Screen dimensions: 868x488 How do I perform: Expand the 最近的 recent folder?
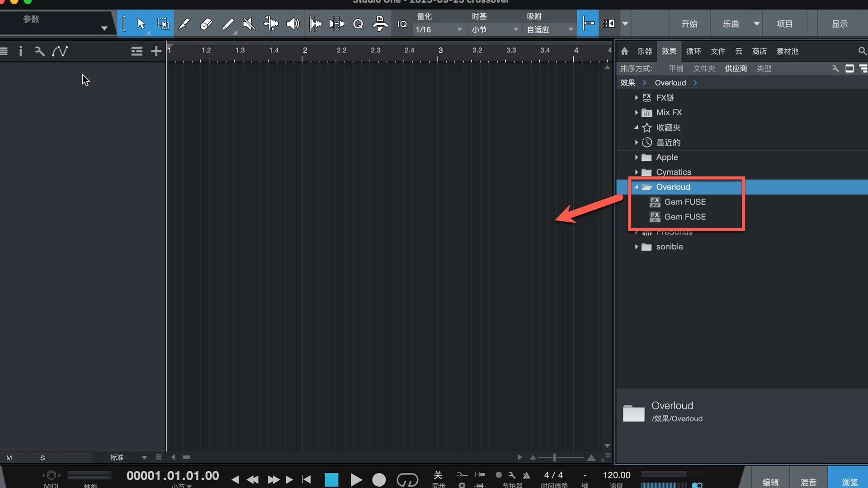(x=636, y=142)
